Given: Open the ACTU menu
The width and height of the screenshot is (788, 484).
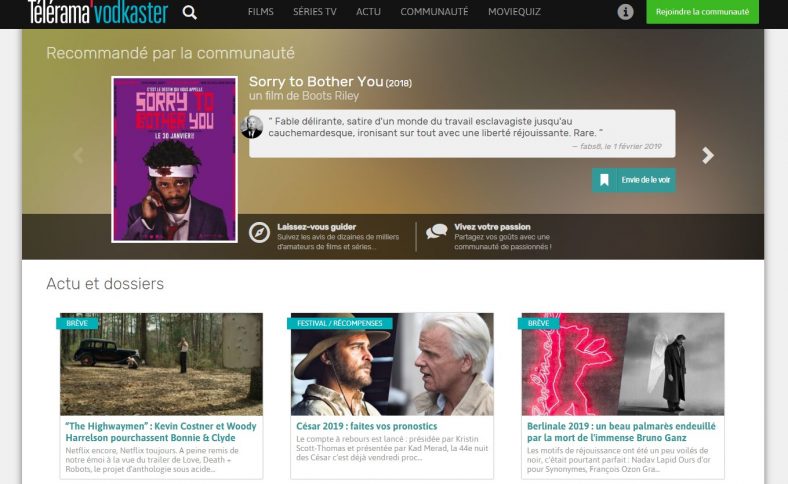Looking at the screenshot, I should click(368, 12).
